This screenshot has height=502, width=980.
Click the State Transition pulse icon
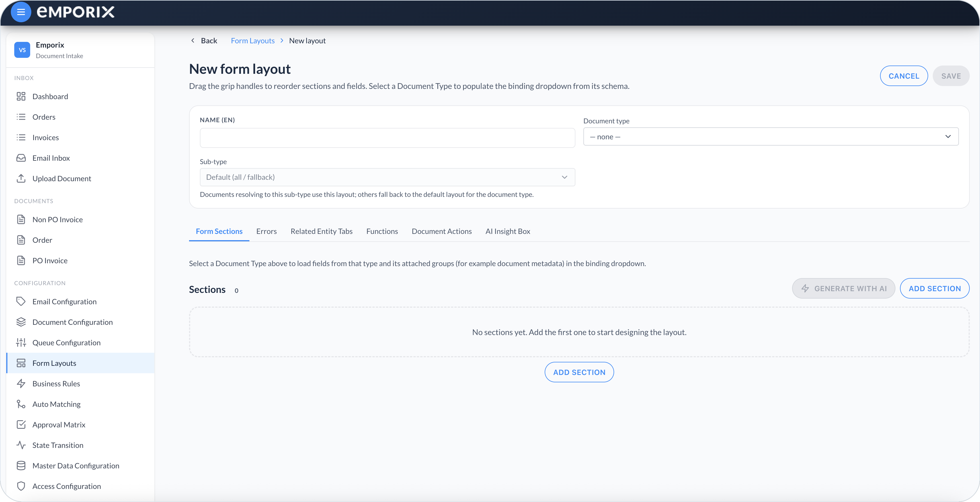[21, 445]
